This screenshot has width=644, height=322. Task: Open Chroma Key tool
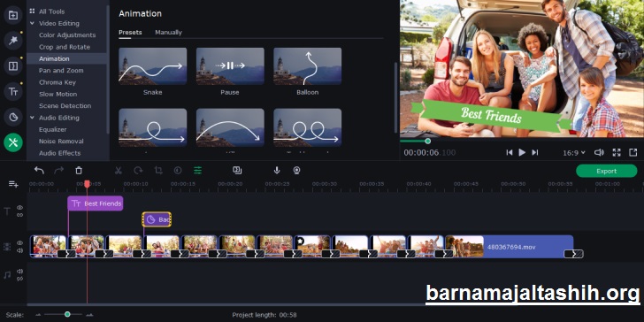click(x=57, y=82)
